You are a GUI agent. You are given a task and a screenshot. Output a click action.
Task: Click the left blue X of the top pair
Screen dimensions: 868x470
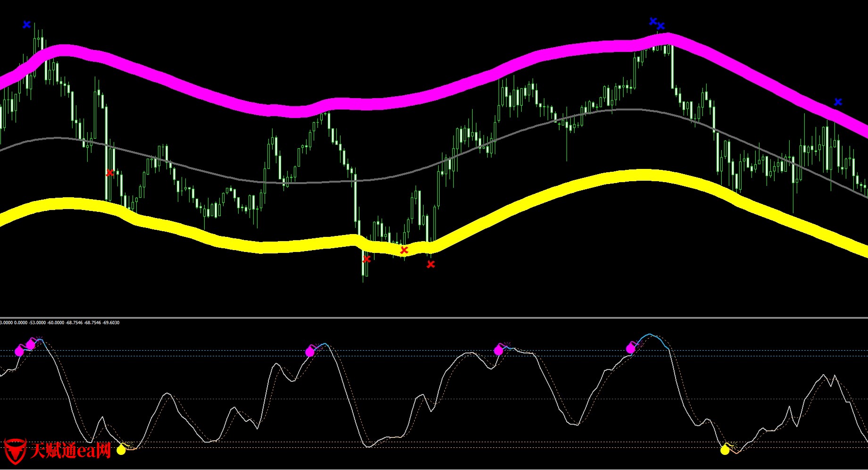(x=653, y=21)
